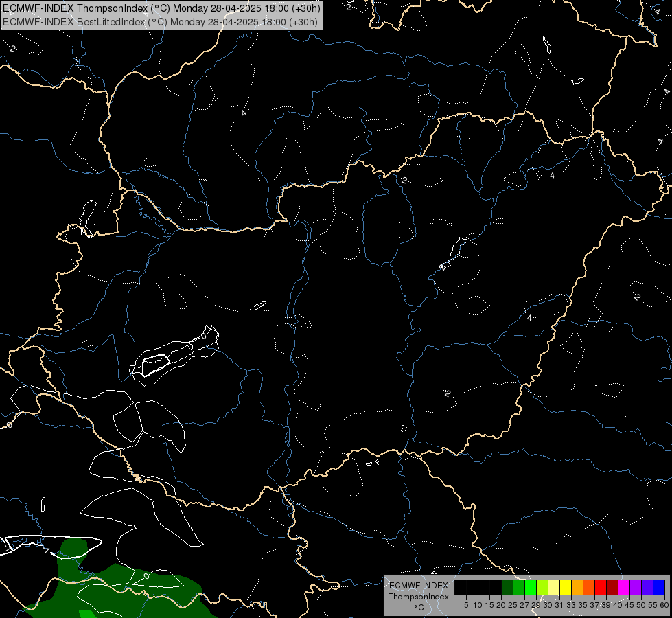Click the legend value label '20'
Viewport: 672px width, 618px height.
pyautogui.click(x=501, y=605)
